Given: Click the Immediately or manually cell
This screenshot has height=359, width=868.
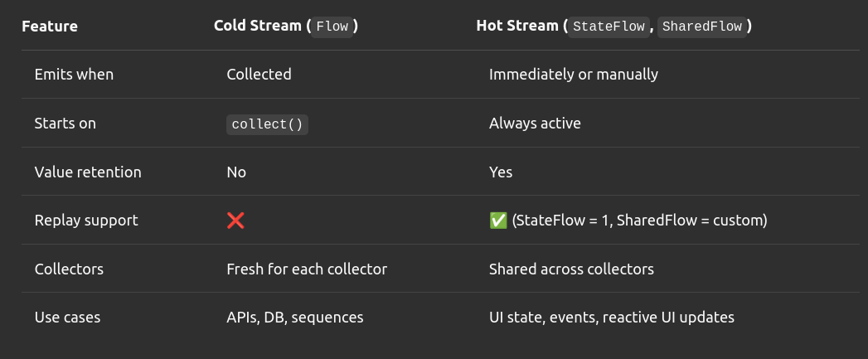Looking at the screenshot, I should pyautogui.click(x=574, y=75).
